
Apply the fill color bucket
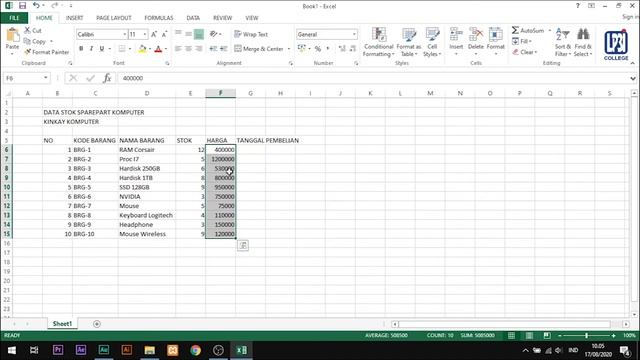pyautogui.click(x=142, y=49)
